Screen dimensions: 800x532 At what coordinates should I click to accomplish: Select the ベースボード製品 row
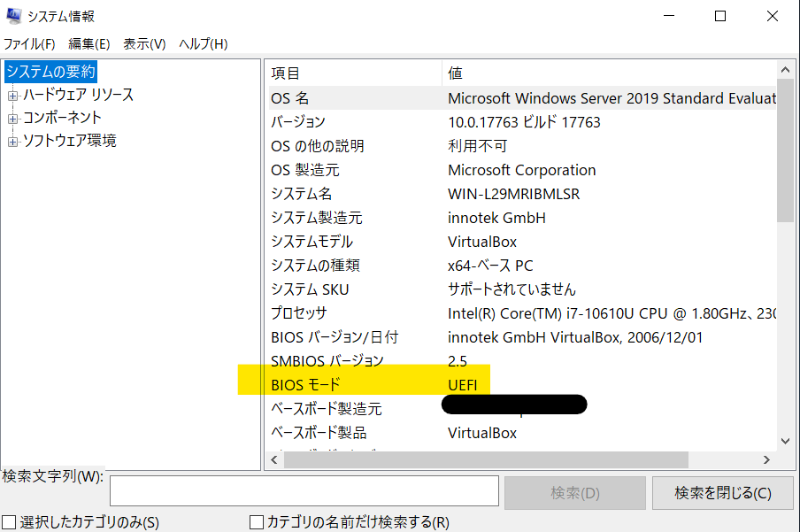tap(522, 433)
